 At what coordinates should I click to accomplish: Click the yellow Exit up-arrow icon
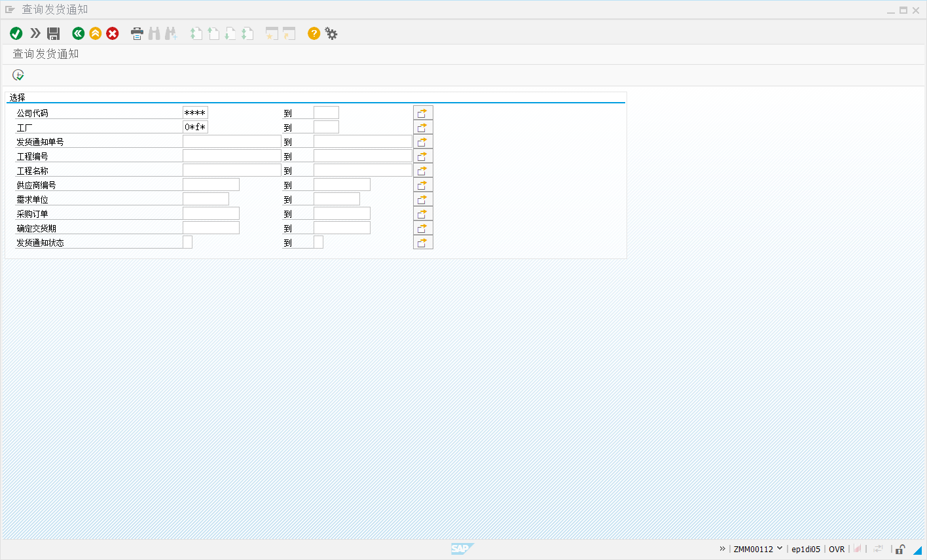pyautogui.click(x=96, y=33)
